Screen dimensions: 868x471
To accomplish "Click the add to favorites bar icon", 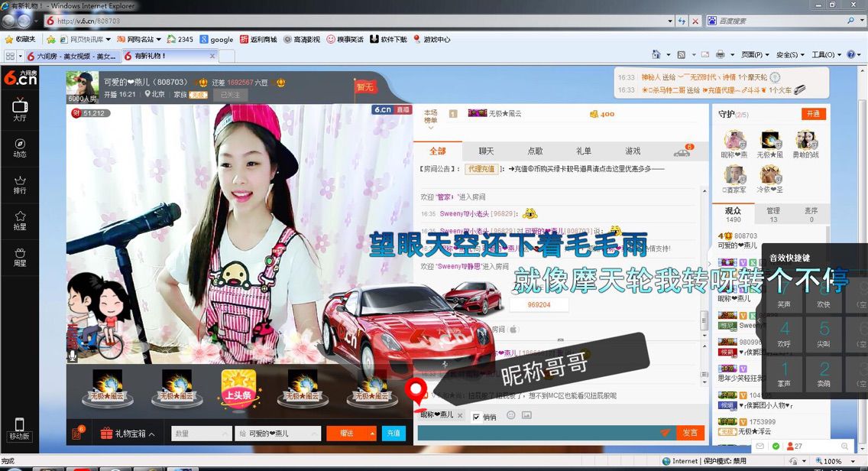I will click(51, 39).
